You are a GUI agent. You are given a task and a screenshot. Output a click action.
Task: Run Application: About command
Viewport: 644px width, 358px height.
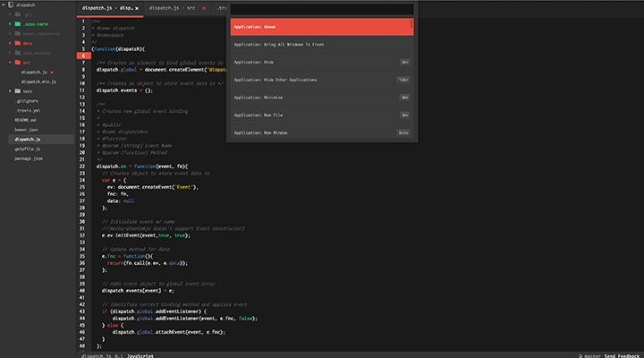[x=322, y=27]
